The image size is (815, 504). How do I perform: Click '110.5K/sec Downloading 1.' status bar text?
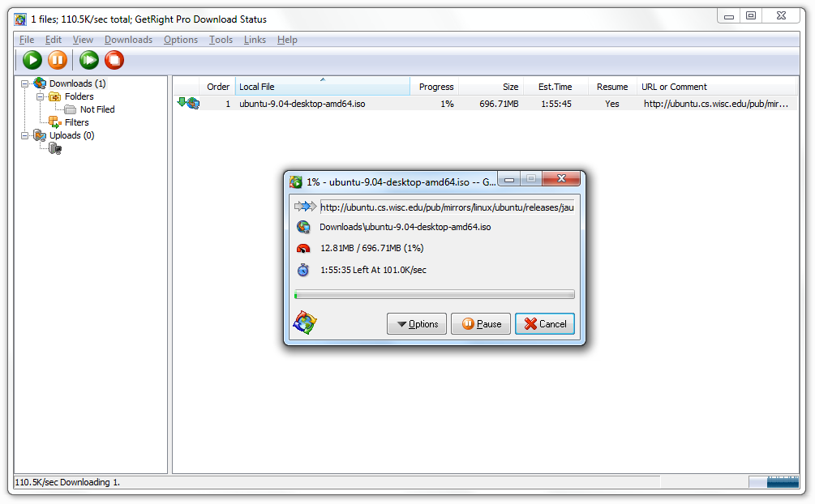pyautogui.click(x=67, y=483)
